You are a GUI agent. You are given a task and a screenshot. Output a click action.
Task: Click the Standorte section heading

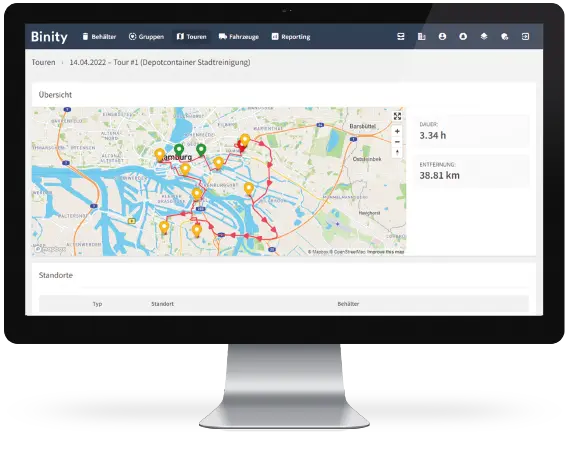point(56,275)
